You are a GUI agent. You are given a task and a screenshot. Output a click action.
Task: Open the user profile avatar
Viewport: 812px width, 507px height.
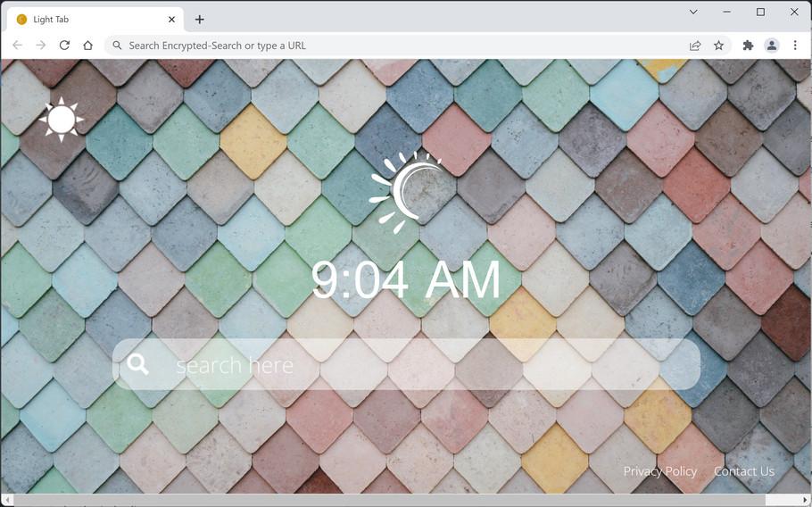pyautogui.click(x=772, y=46)
